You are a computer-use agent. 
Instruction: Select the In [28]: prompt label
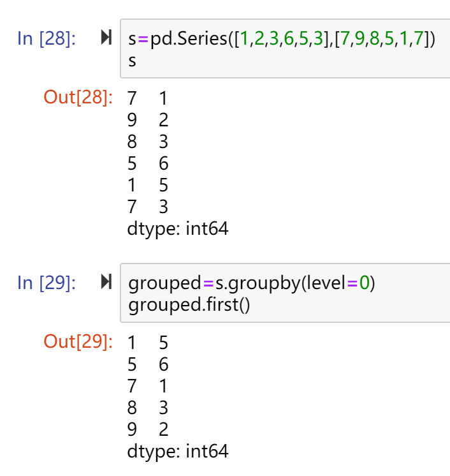pyautogui.click(x=47, y=38)
